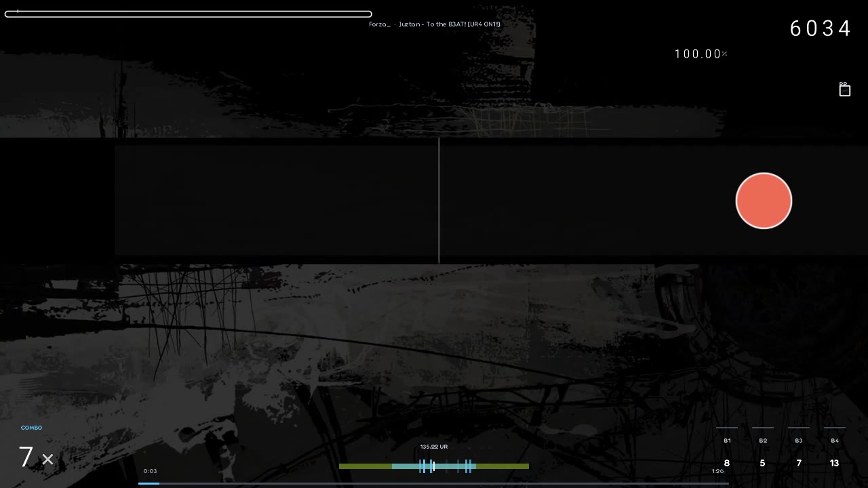Viewport: 868px width, 488px height.
Task: Click the health bar at the top left
Action: tap(188, 14)
